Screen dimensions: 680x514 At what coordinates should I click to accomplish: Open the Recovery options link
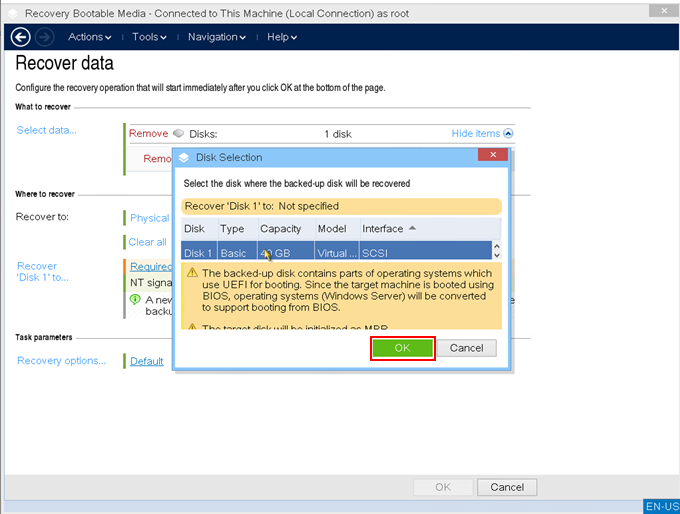pyautogui.click(x=61, y=361)
